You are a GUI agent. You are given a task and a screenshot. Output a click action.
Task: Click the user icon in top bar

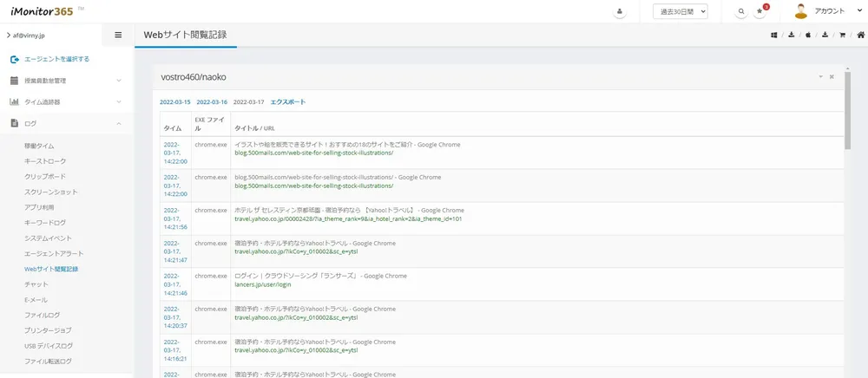click(620, 11)
